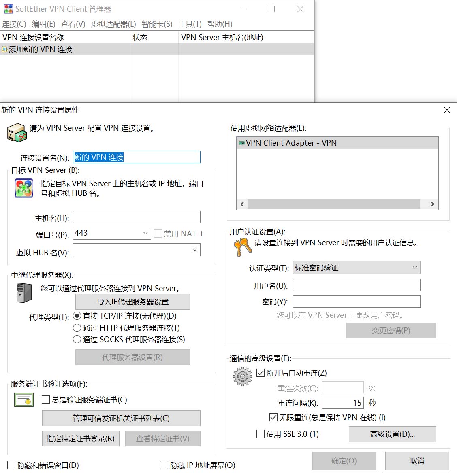457x476 pixels.
Task: Open the 工具 menu
Action: (190, 24)
